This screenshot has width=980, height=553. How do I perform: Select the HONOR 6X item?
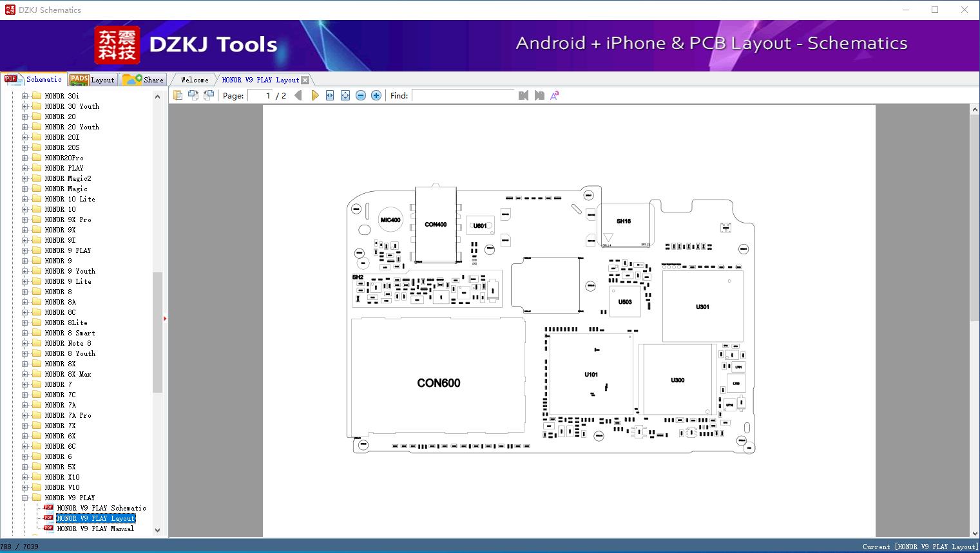click(60, 436)
